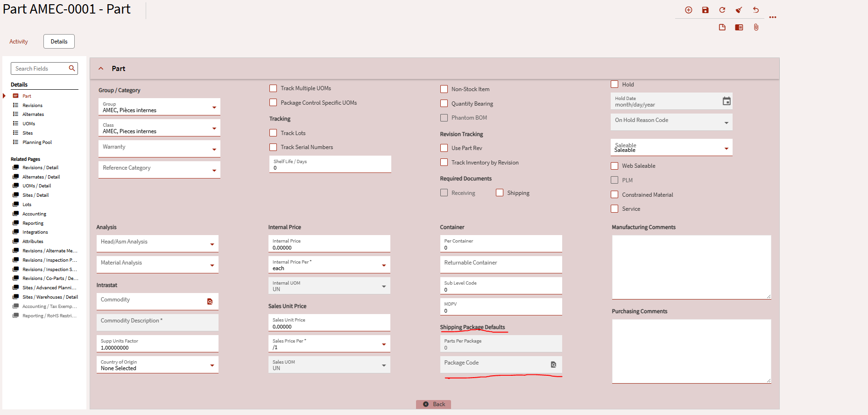
Task: Click the blank document icon
Action: tap(722, 27)
